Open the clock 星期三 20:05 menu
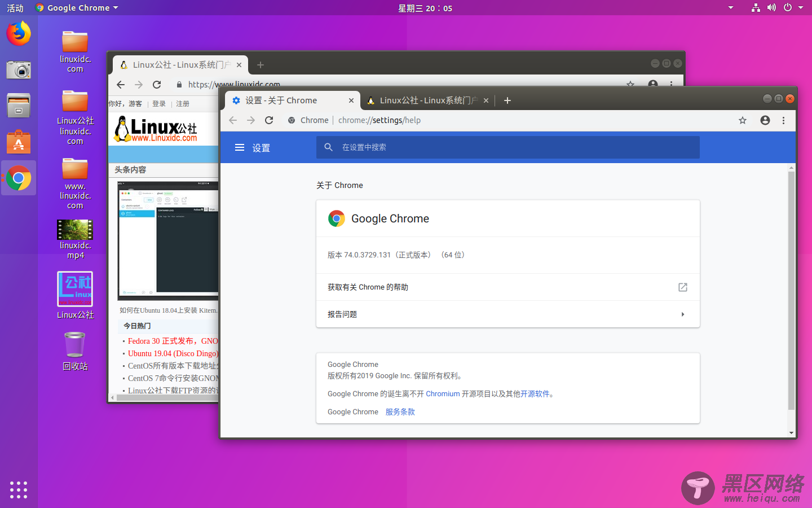This screenshot has width=812, height=508. pyautogui.click(x=425, y=8)
